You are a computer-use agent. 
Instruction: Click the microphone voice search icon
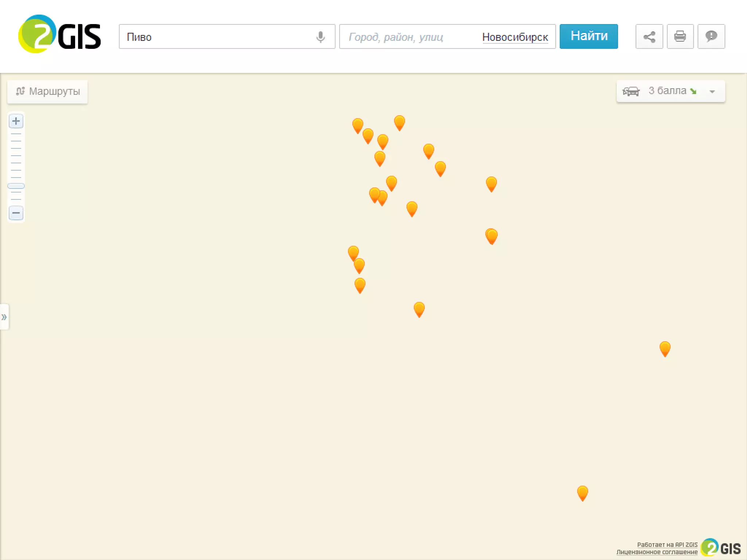coord(320,37)
